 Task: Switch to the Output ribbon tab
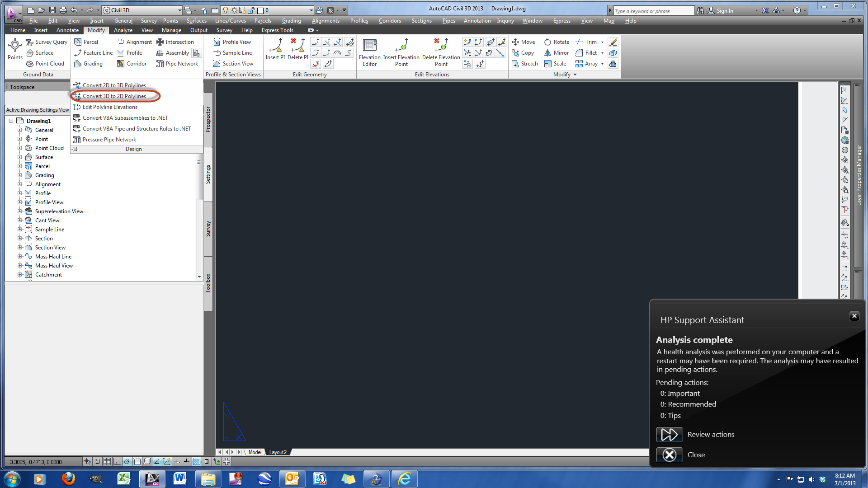(x=199, y=30)
